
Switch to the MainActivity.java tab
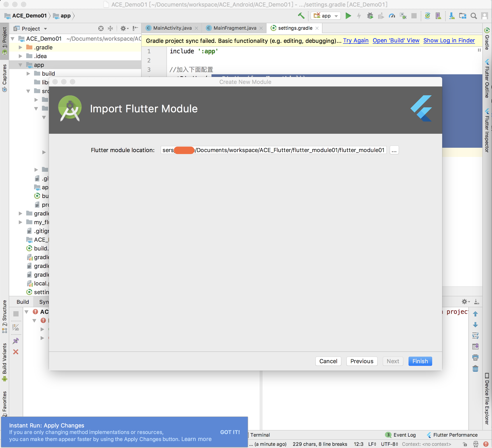[172, 28]
